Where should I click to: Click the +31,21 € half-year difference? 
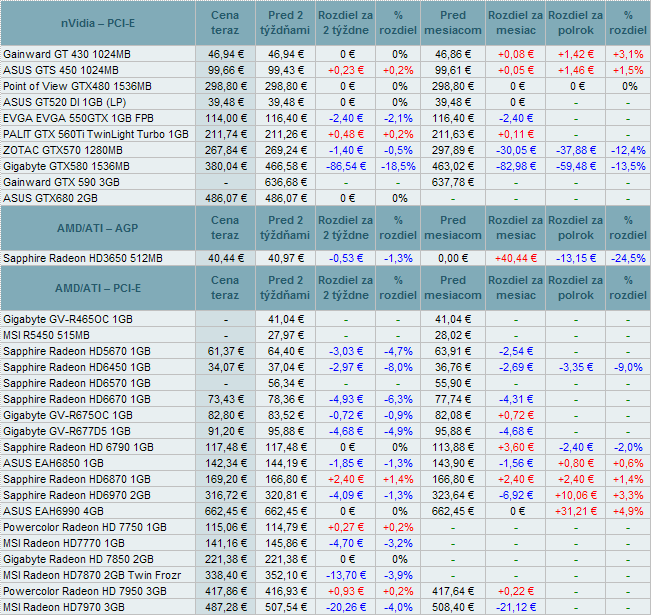pyautogui.click(x=576, y=511)
